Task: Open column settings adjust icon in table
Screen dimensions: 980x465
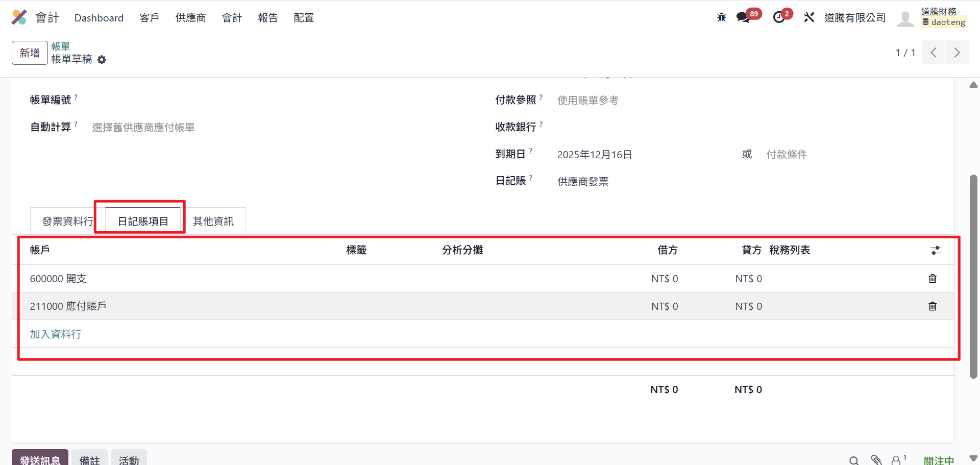Action: (x=935, y=250)
